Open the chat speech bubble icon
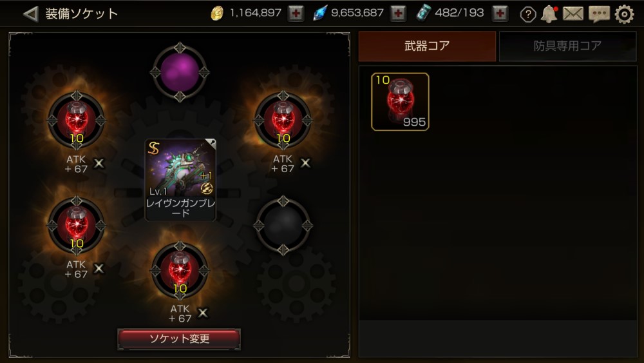 tap(599, 14)
